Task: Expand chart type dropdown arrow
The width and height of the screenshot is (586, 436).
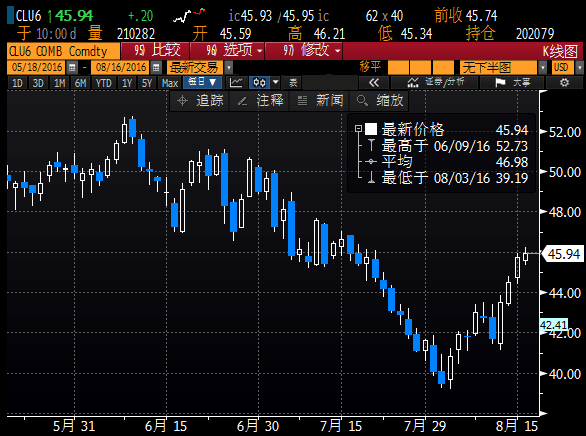Action: [x=275, y=83]
